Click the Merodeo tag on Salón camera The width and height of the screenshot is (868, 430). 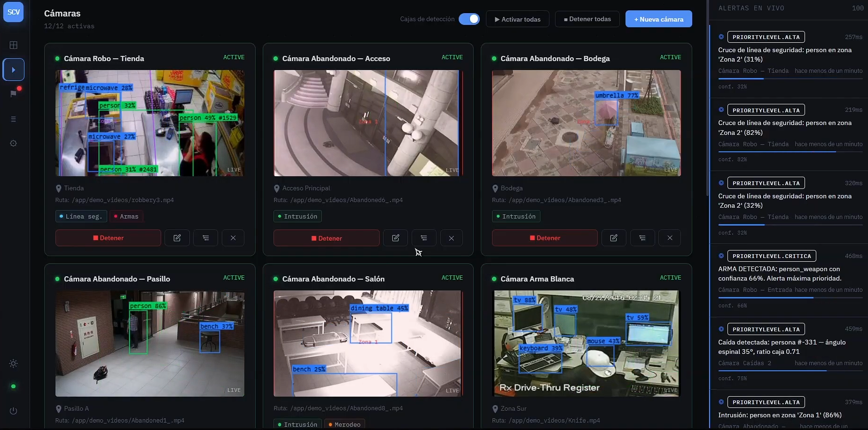click(344, 424)
